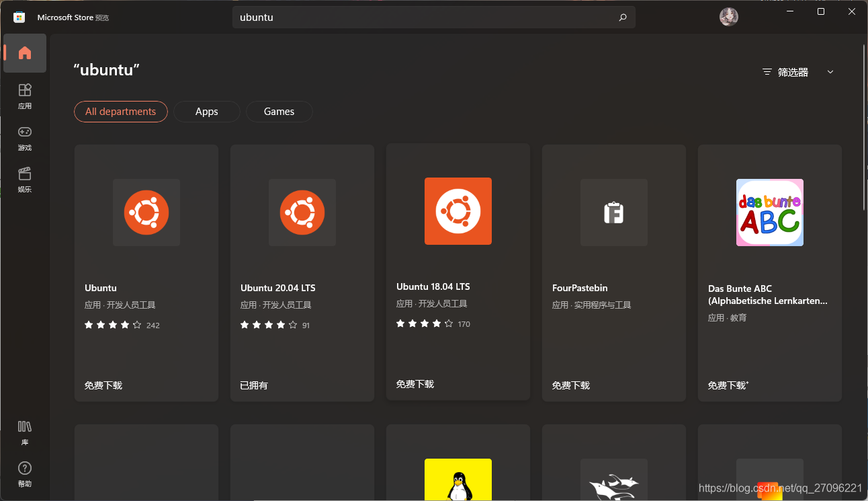The image size is (868, 501).
Task: Open the Ubuntu 18.04 LTS title
Action: click(x=433, y=286)
